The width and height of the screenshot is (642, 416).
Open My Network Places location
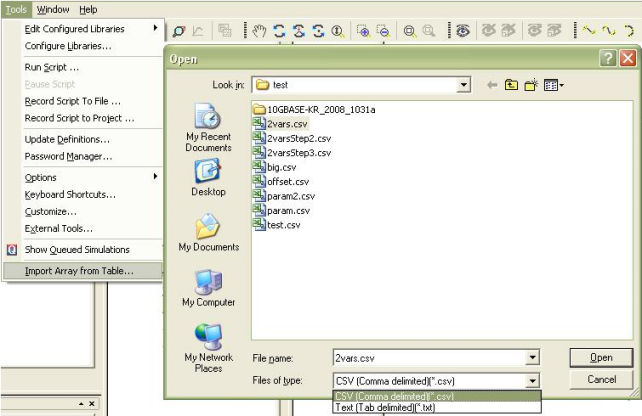pyautogui.click(x=208, y=346)
